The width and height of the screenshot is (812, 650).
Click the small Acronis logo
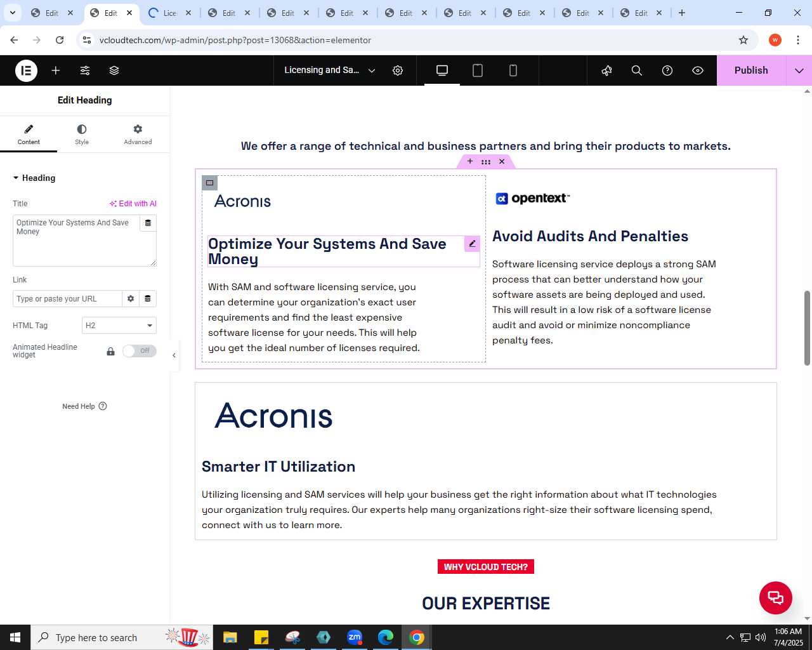point(242,201)
